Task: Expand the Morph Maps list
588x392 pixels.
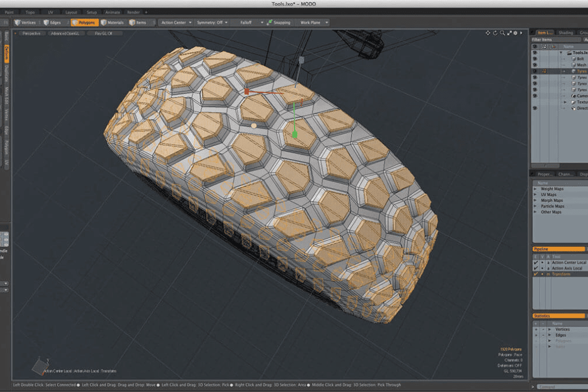Action: [535, 200]
